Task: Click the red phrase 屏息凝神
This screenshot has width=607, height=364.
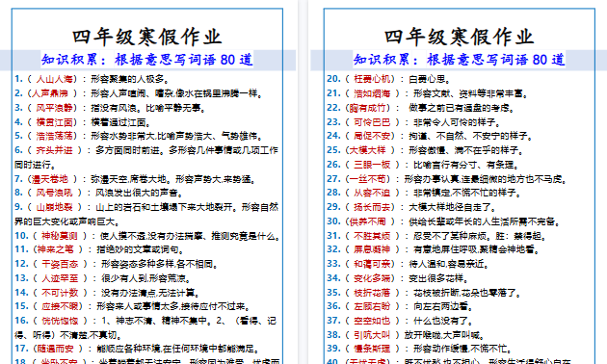Action: coord(372,249)
